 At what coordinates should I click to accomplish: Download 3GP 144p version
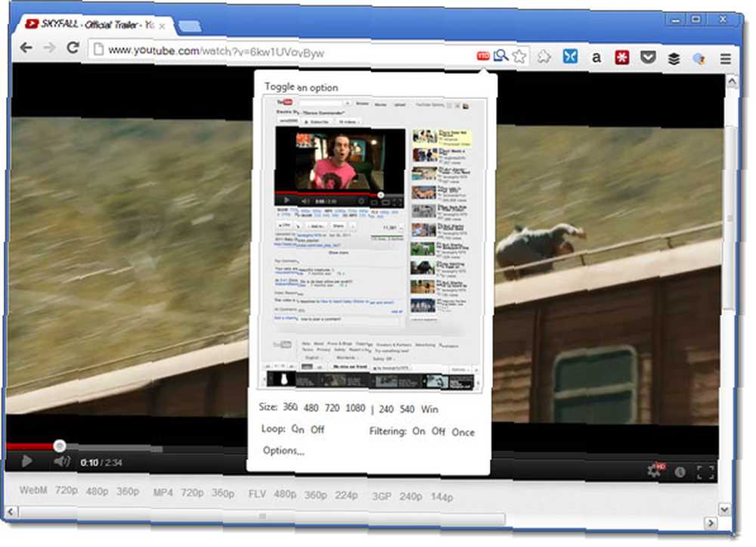(442, 497)
